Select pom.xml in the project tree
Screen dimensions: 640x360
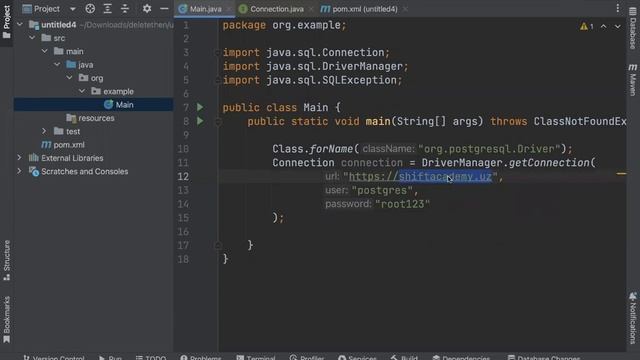pos(93,144)
